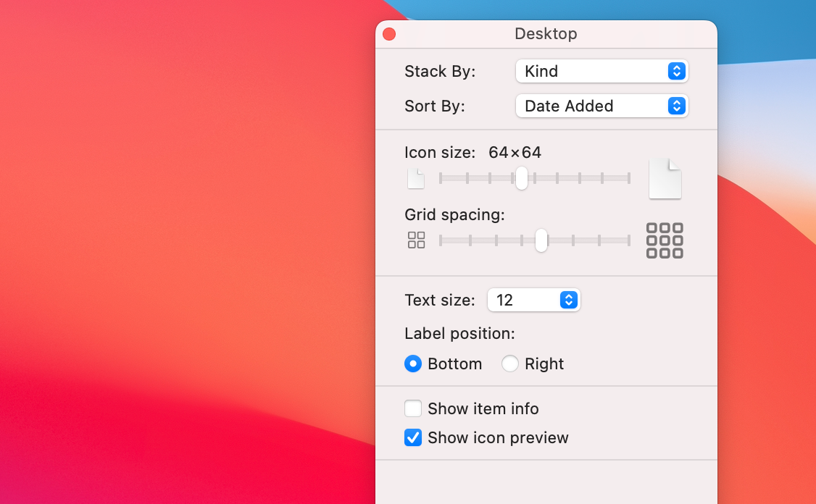The height and width of the screenshot is (504, 816).
Task: Click the Text size label
Action: tap(440, 300)
